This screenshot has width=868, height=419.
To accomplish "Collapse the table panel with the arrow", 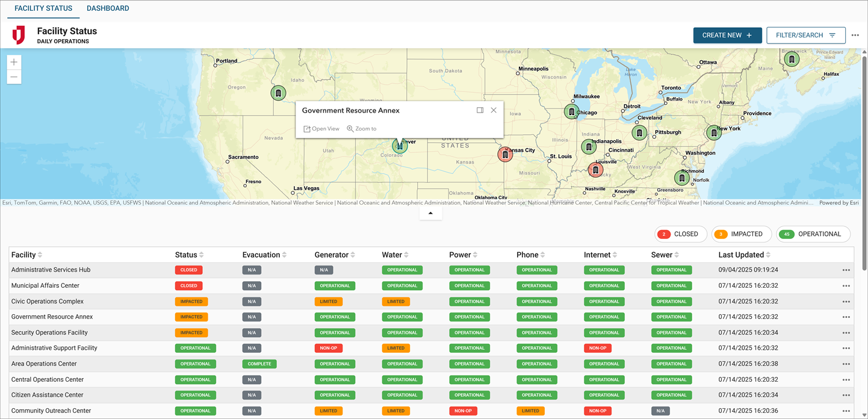I will click(x=431, y=213).
